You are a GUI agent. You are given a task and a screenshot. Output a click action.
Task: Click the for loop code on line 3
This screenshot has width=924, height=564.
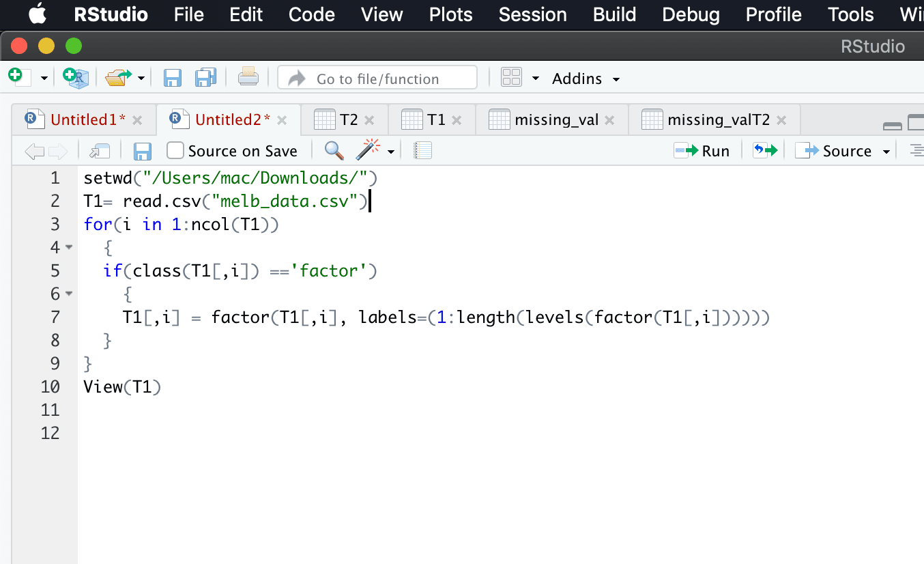click(182, 225)
